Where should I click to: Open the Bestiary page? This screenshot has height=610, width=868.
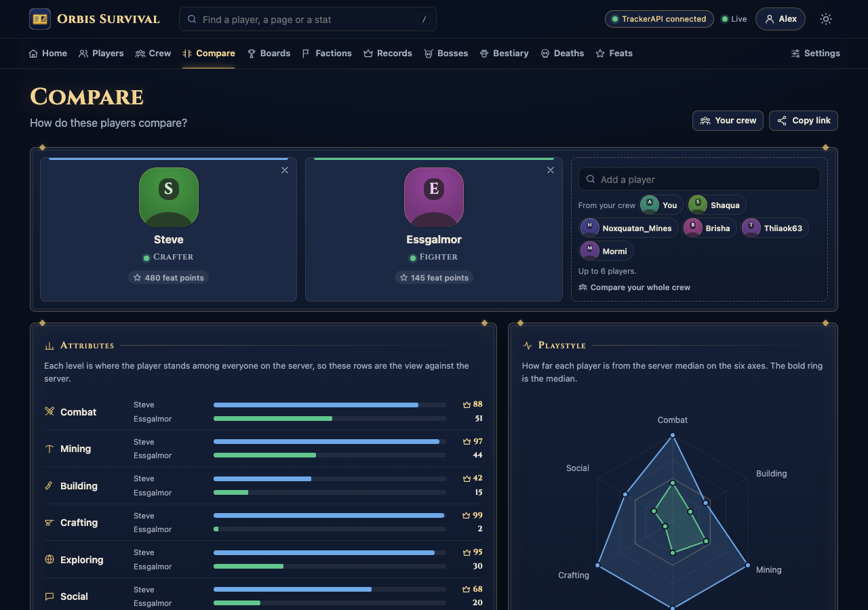click(504, 54)
